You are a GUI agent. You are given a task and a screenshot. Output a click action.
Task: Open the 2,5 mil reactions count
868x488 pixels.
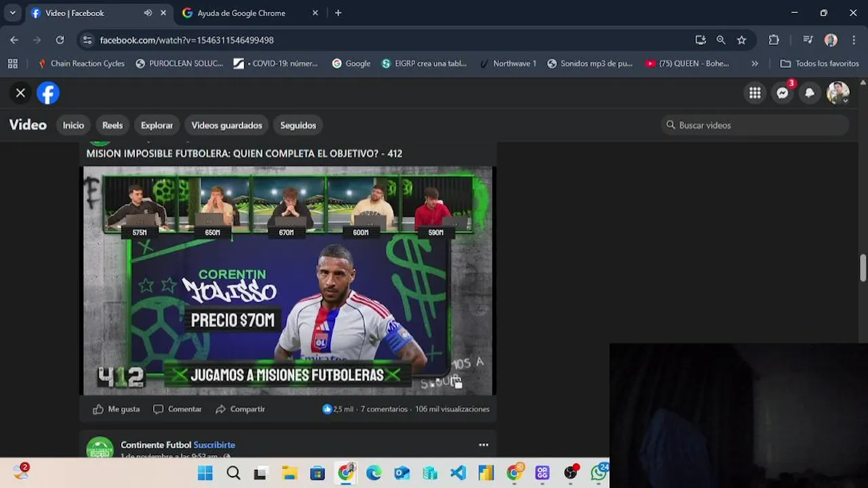click(x=338, y=409)
